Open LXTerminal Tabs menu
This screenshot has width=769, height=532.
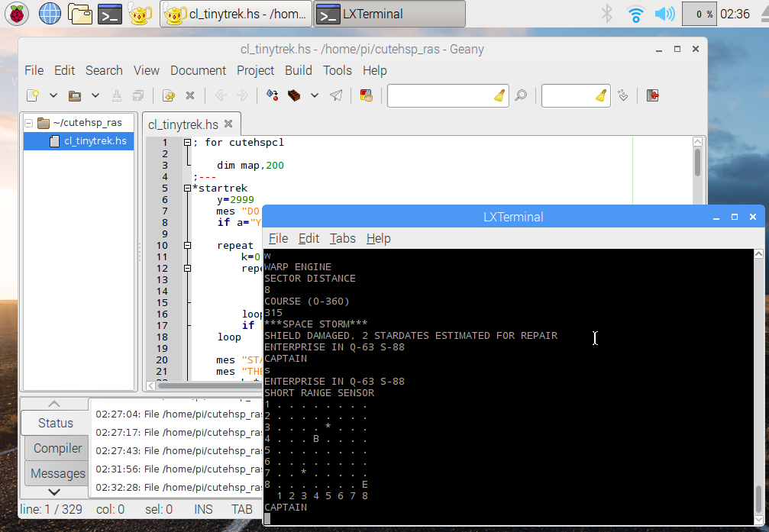click(x=342, y=239)
